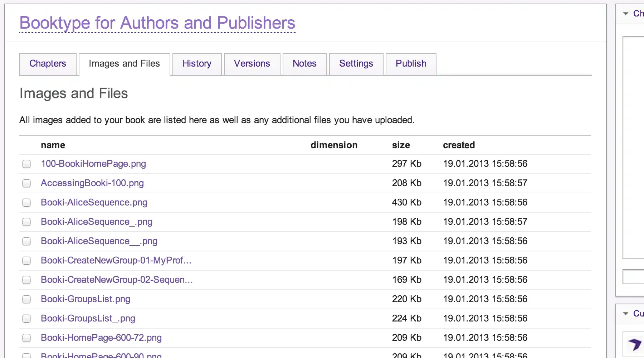Screen dimensions: 644x358
Task: Switch to the Chapters tab
Action: pyautogui.click(x=48, y=64)
